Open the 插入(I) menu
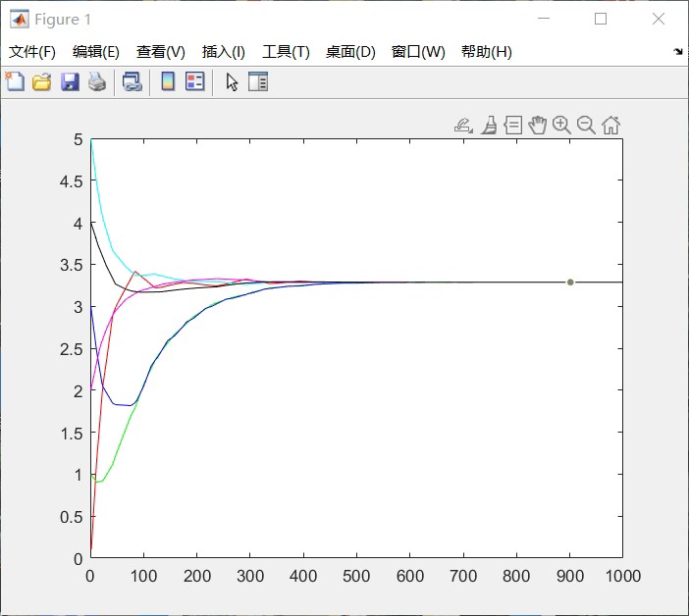Image resolution: width=689 pixels, height=616 pixels. [x=223, y=52]
